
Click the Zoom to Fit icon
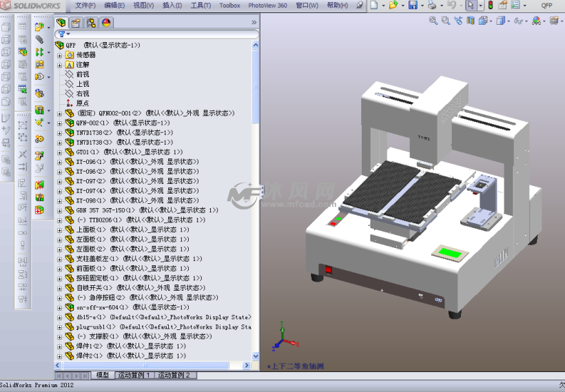point(433,21)
